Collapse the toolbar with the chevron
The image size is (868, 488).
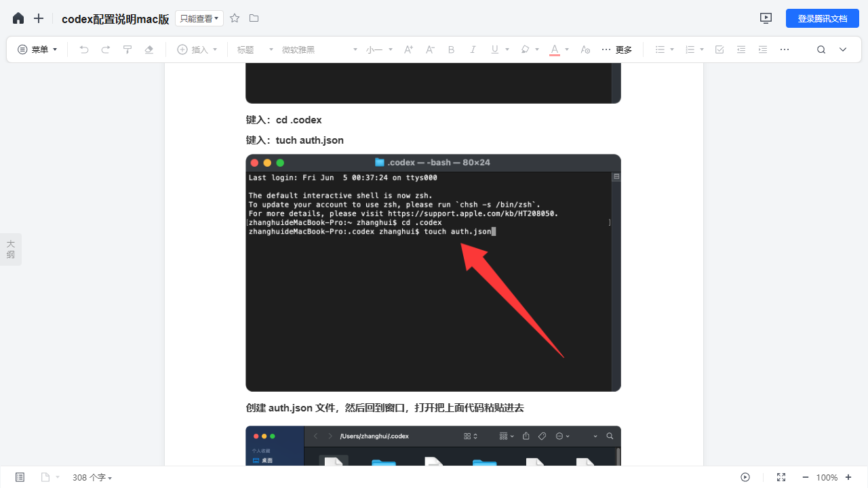click(x=843, y=49)
